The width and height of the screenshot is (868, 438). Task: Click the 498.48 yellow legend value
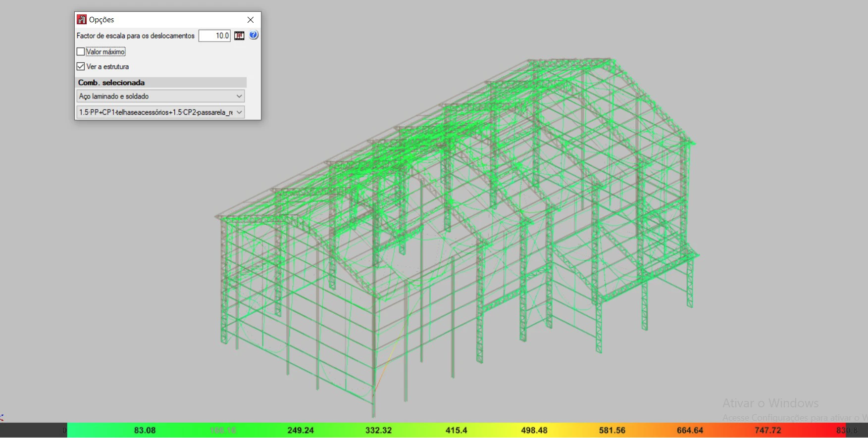click(x=534, y=430)
